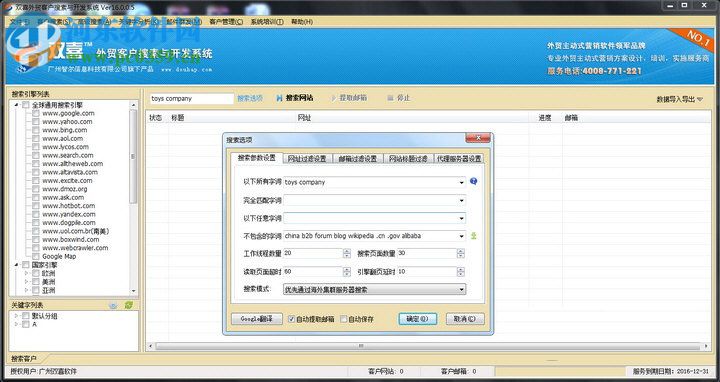720x382 pixels.
Task: Adjust the 工作线程数量 spinner arrows
Action: (347, 253)
